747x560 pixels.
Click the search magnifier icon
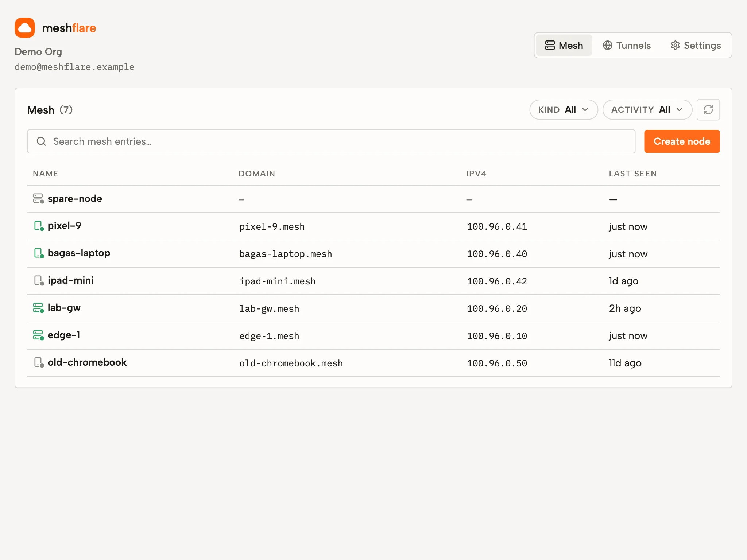click(x=41, y=141)
